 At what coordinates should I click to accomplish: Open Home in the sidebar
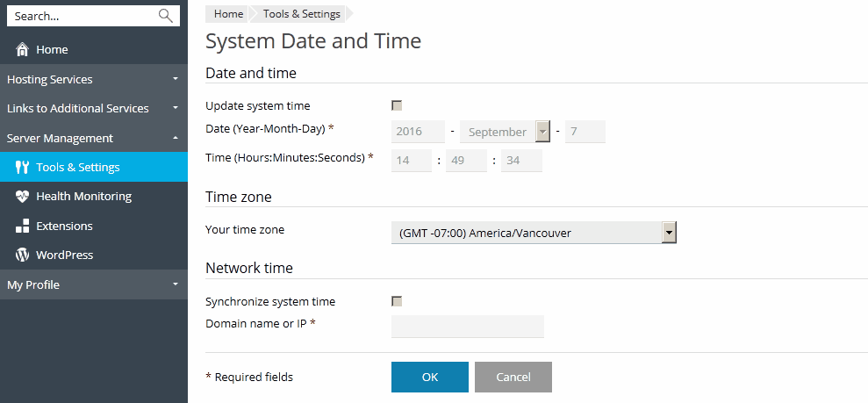click(94, 50)
